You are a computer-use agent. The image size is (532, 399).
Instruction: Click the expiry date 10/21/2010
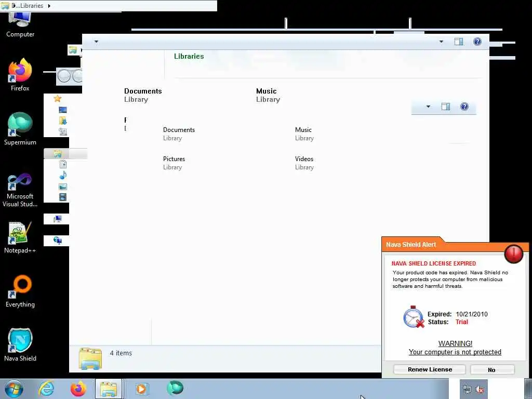tap(472, 314)
